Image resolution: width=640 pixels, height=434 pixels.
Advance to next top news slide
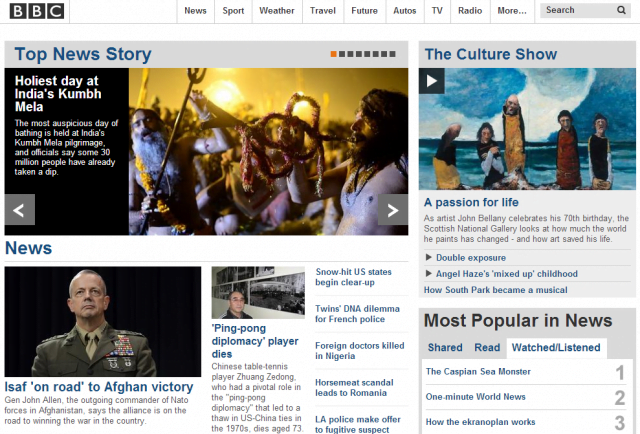click(x=393, y=210)
